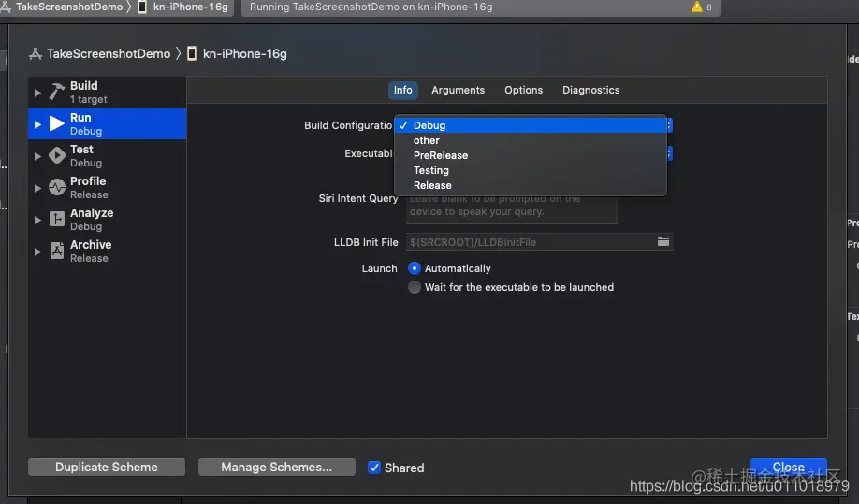
Task: Click the yellow warning icon in toolbar
Action: (x=697, y=7)
